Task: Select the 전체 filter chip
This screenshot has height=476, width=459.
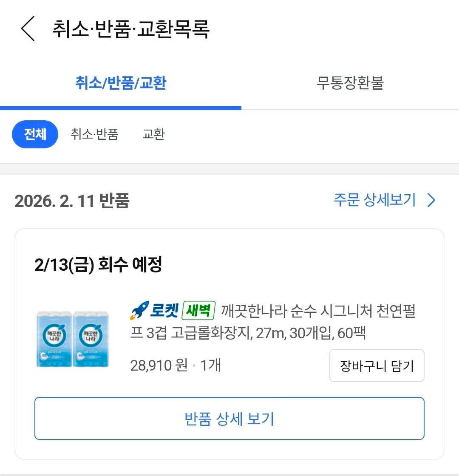Action: (35, 134)
